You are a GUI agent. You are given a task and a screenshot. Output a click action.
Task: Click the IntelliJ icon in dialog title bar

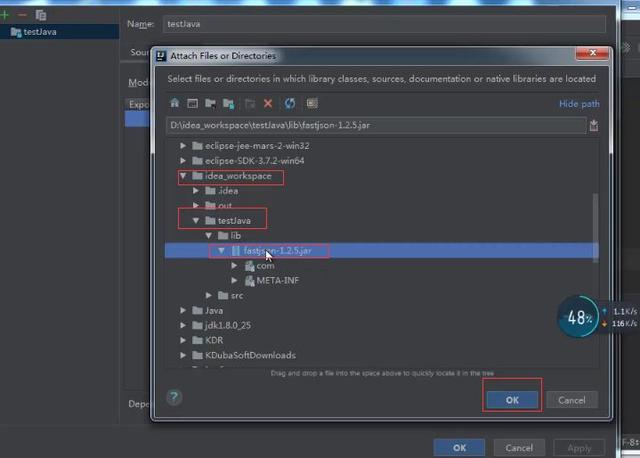(161, 56)
